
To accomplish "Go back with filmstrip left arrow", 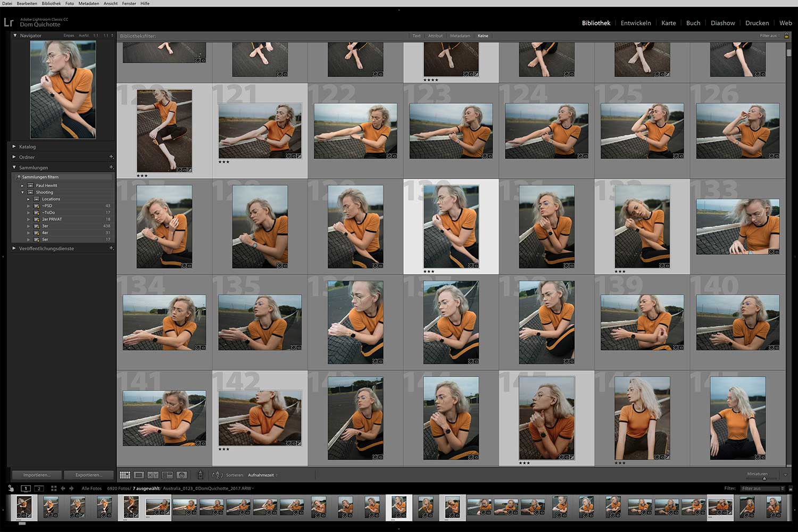I will click(x=63, y=488).
